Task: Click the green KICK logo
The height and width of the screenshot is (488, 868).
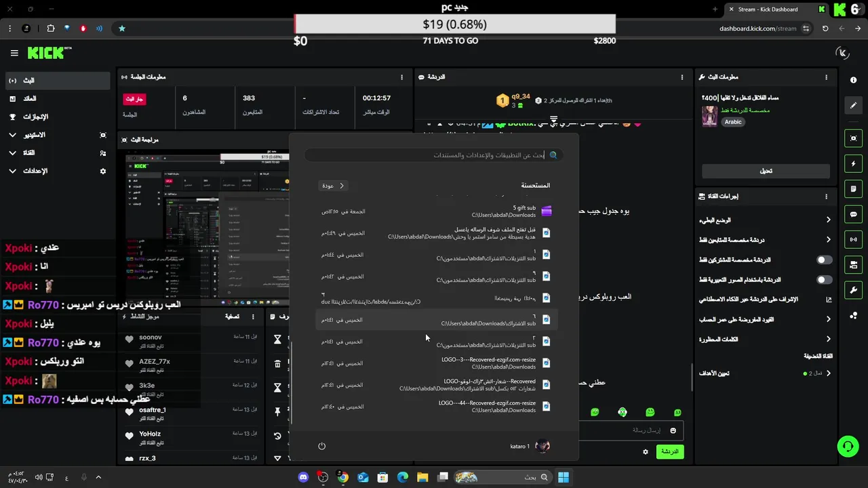Action: pyautogui.click(x=47, y=53)
